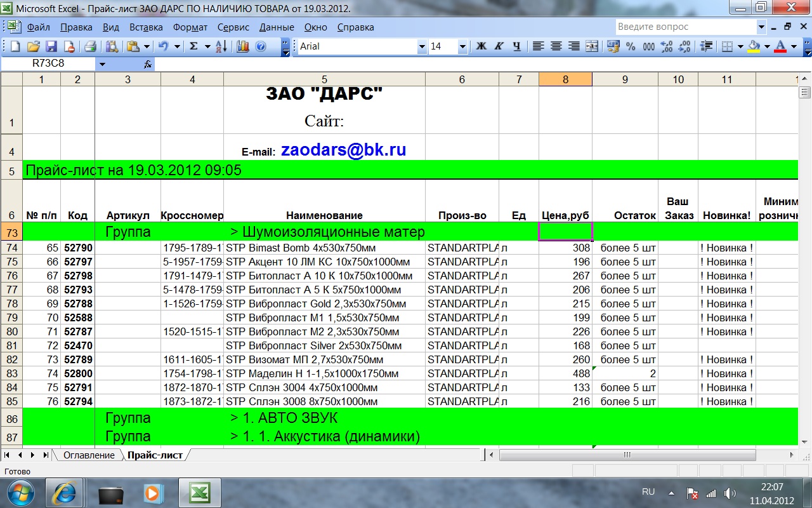Apply Currency format icon
This screenshot has width=812, height=508.
(613, 46)
